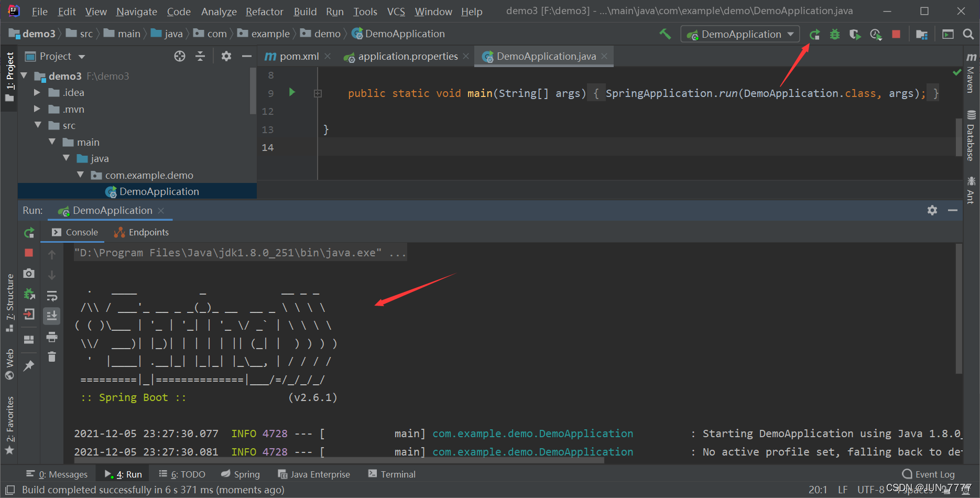980x498 pixels.
Task: Open the DemoApplication run configuration dropdown
Action: point(740,34)
